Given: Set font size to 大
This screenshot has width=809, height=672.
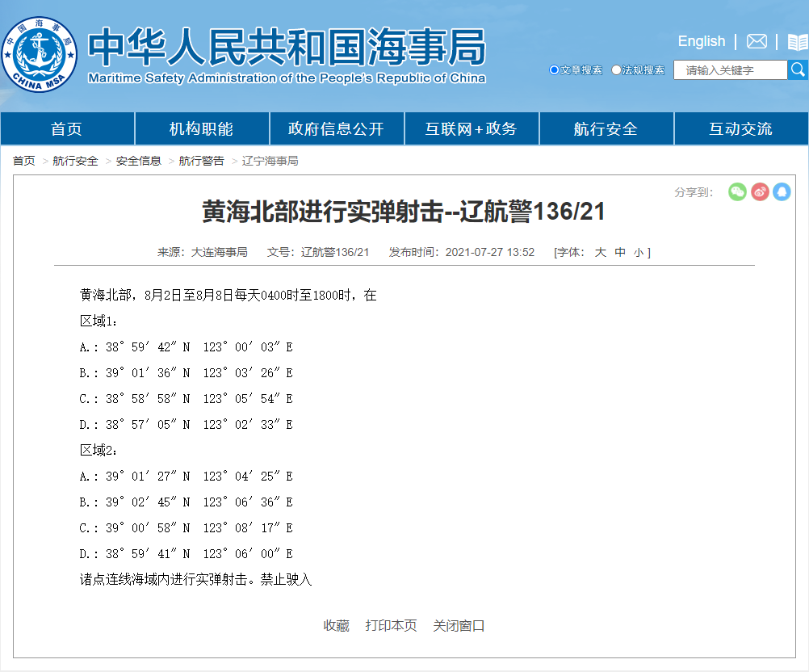Looking at the screenshot, I should point(600,252).
